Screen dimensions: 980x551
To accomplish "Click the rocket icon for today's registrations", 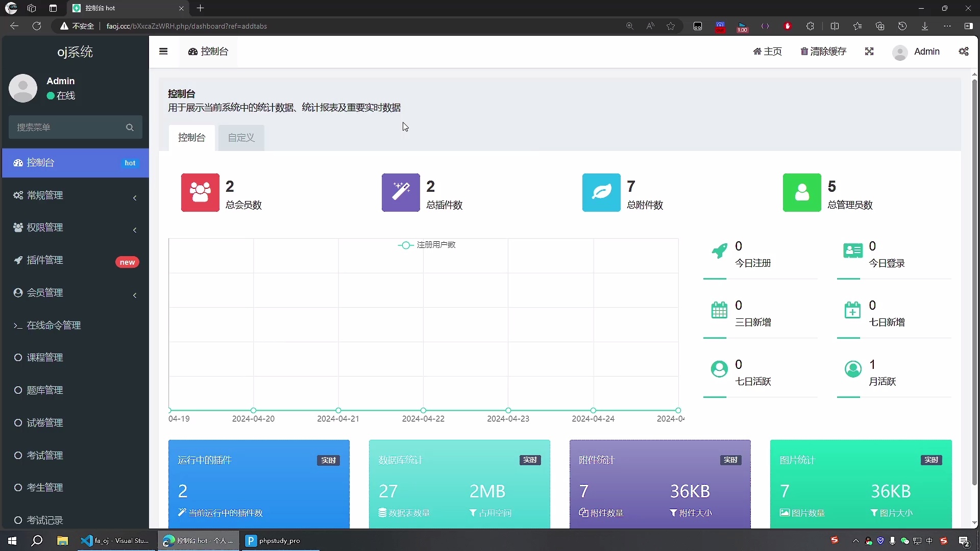I will click(719, 251).
